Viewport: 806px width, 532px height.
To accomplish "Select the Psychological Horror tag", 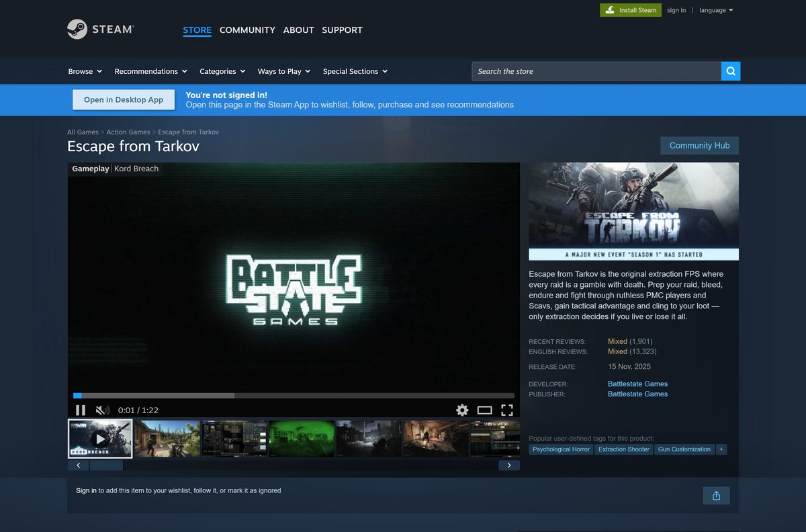I will click(561, 449).
